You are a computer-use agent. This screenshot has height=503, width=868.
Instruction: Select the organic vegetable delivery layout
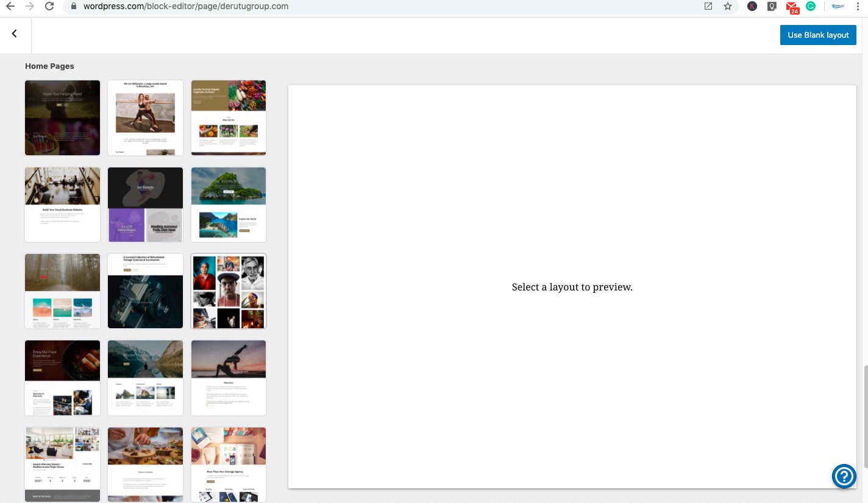pos(229,118)
